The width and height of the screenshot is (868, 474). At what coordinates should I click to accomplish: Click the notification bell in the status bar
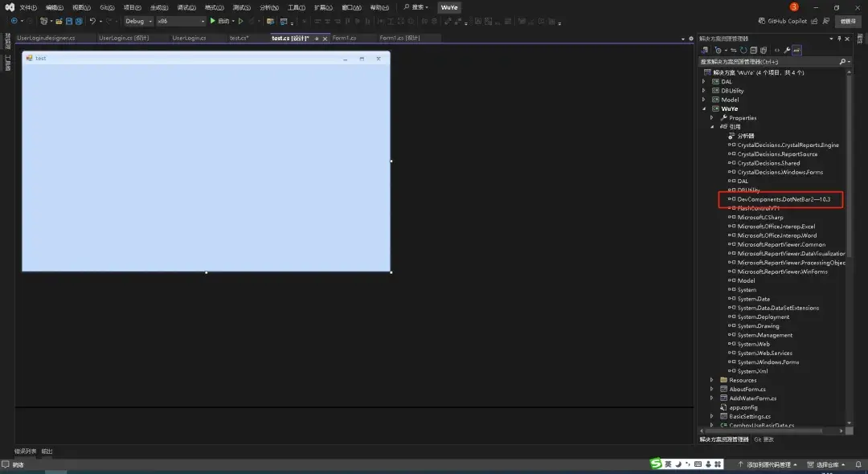pos(858,464)
